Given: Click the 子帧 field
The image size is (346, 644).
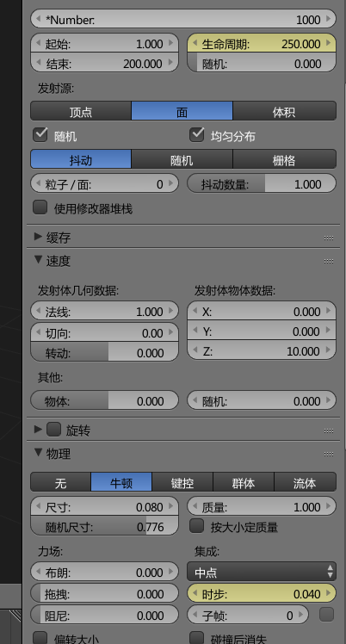Looking at the screenshot, I should click(x=248, y=615).
